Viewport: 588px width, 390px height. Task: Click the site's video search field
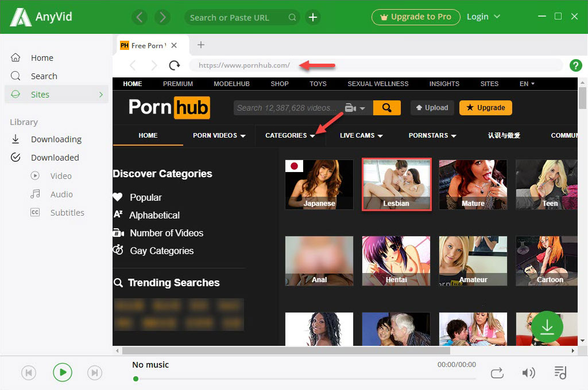(288, 108)
